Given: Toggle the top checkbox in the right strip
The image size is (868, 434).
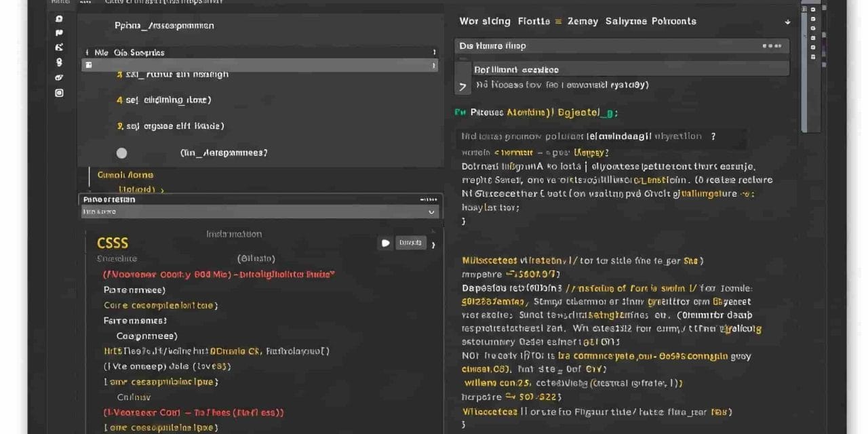Looking at the screenshot, I should click(813, 9).
